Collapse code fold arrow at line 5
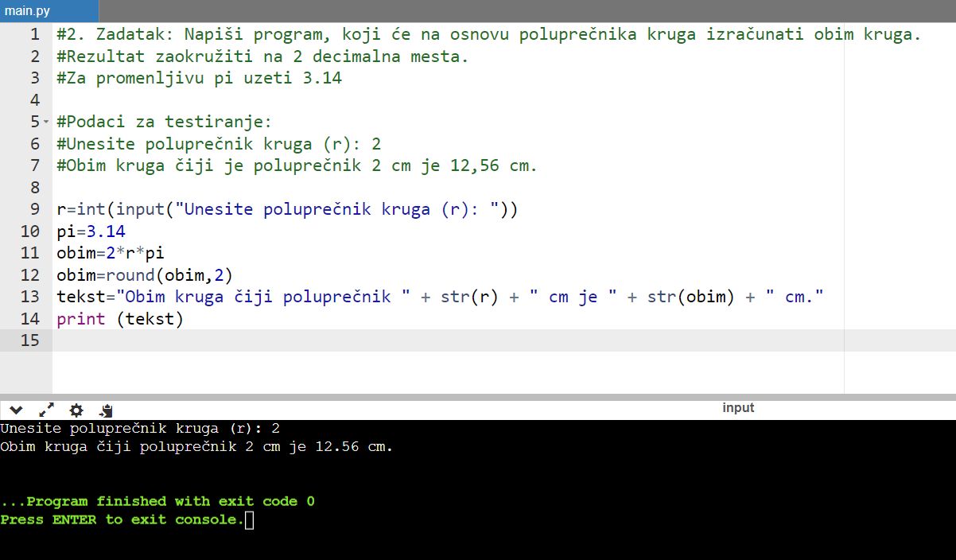Viewport: 956px width, 560px height. 46,122
